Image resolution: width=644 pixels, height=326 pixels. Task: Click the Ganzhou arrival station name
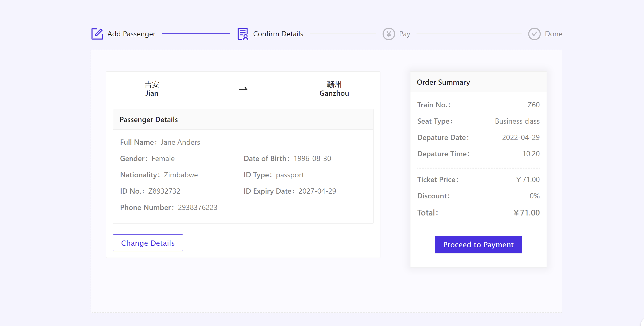[334, 93]
